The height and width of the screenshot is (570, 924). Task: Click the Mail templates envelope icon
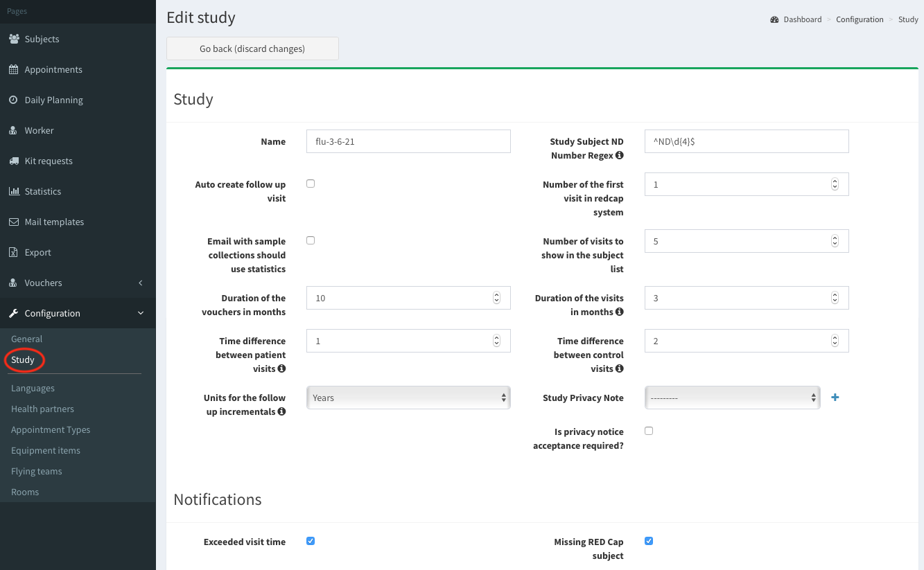click(x=14, y=222)
